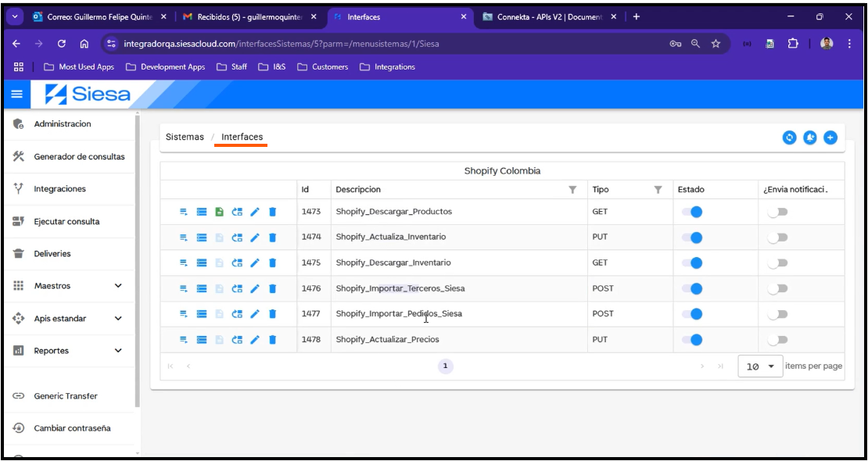868x461 pixels.
Task: Click the refresh circle button at top right
Action: [790, 137]
